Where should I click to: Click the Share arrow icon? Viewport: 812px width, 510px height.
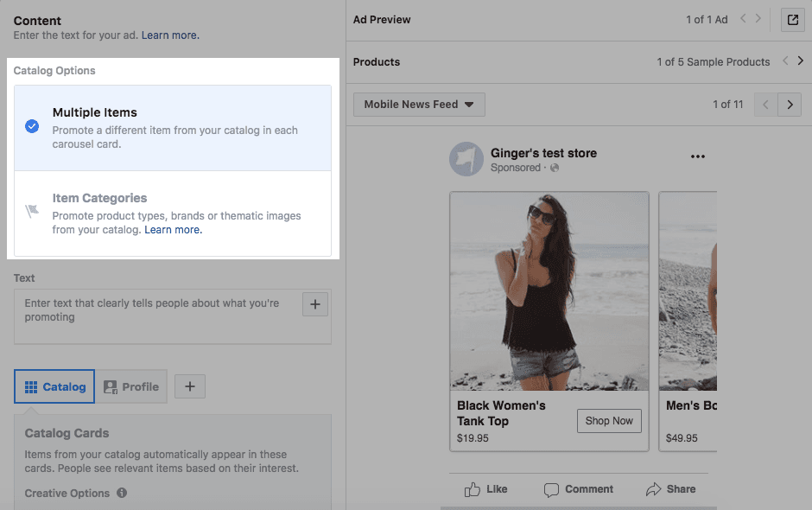[654, 489]
